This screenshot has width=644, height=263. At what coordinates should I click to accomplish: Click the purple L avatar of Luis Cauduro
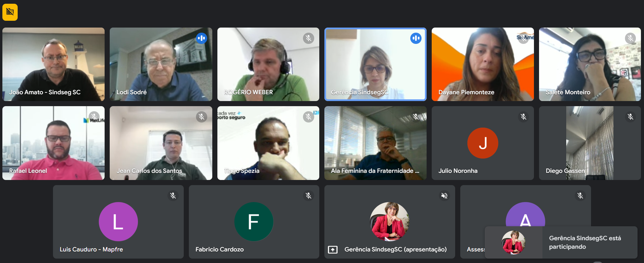pyautogui.click(x=118, y=222)
